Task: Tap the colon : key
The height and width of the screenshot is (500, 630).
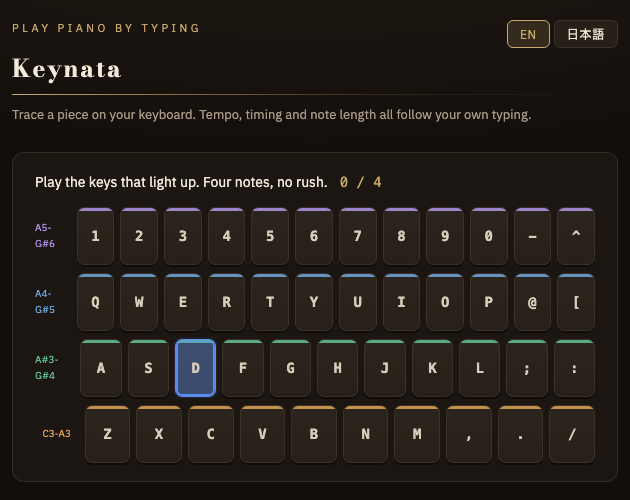Action: (574, 368)
